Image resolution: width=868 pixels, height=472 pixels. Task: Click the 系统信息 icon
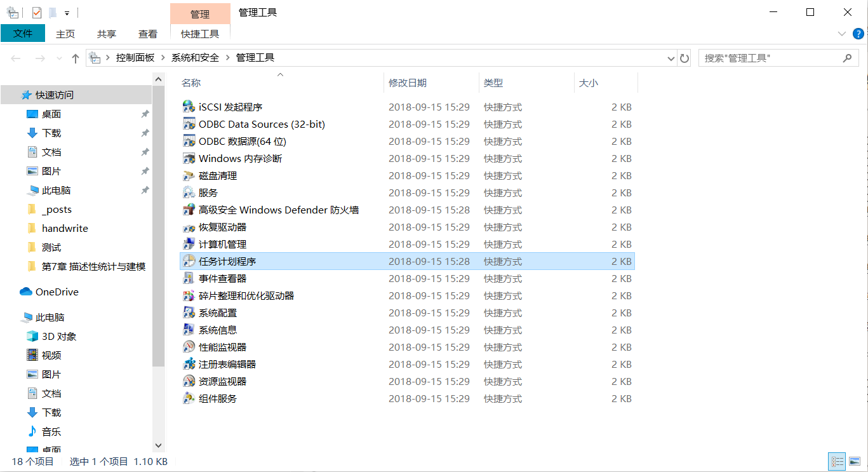[189, 330]
